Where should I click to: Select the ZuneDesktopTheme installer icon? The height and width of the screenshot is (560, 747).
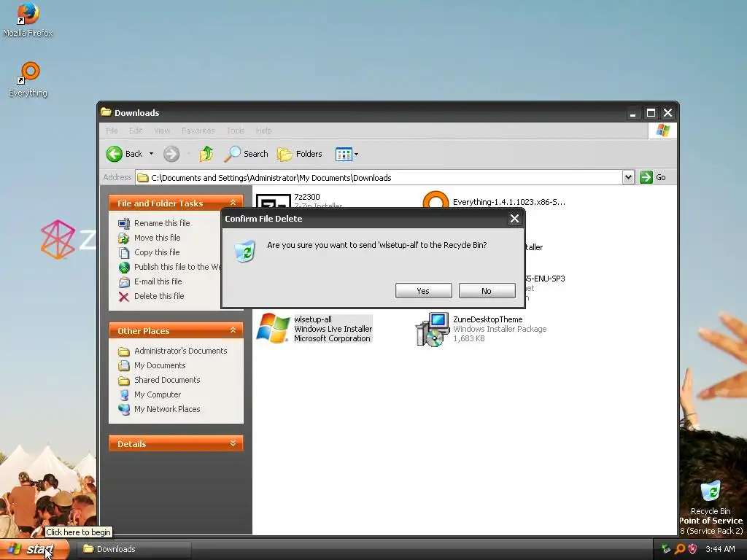point(432,329)
